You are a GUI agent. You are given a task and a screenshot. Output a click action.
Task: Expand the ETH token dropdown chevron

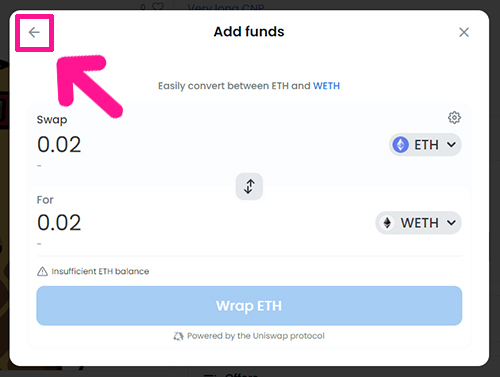pyautogui.click(x=451, y=145)
